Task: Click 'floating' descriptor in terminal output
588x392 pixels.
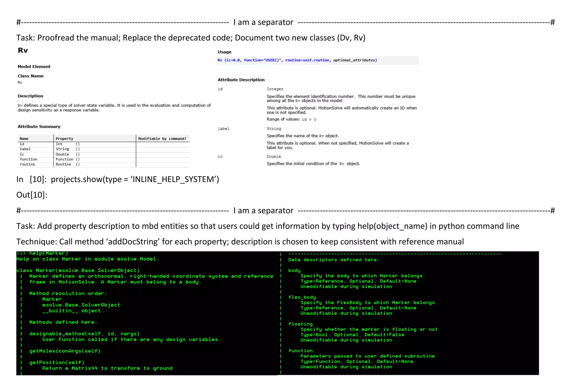Action: click(x=300, y=324)
